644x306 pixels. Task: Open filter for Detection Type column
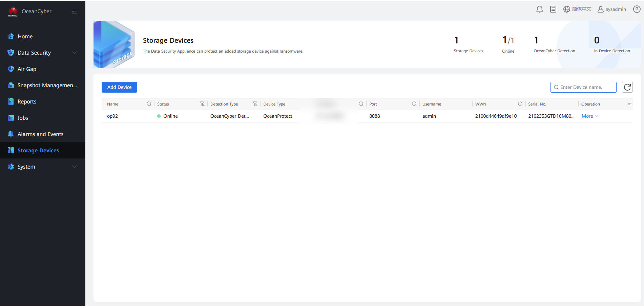(x=255, y=104)
